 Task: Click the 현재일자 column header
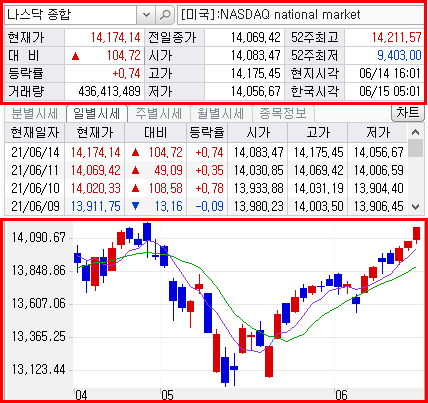coord(35,133)
